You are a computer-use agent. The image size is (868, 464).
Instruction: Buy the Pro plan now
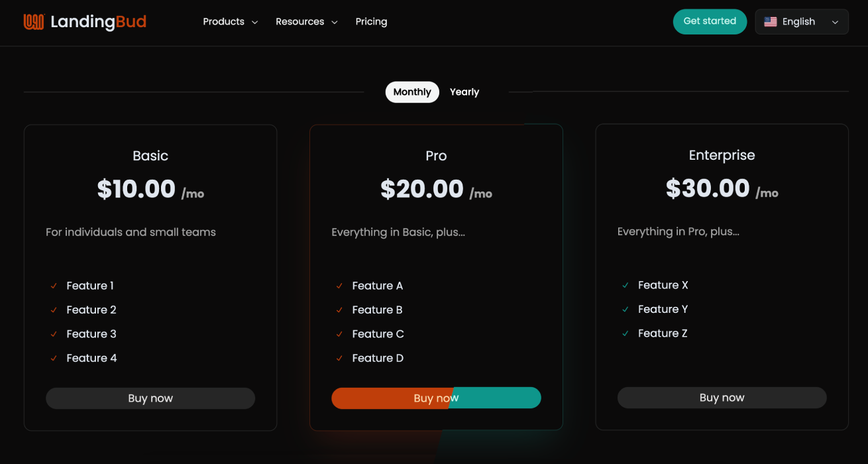tap(436, 398)
